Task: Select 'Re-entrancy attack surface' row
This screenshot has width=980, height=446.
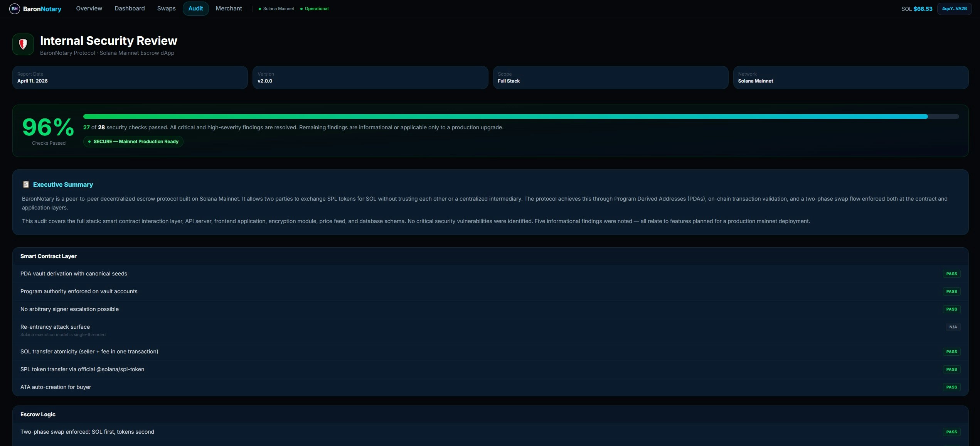Action: [x=490, y=330]
